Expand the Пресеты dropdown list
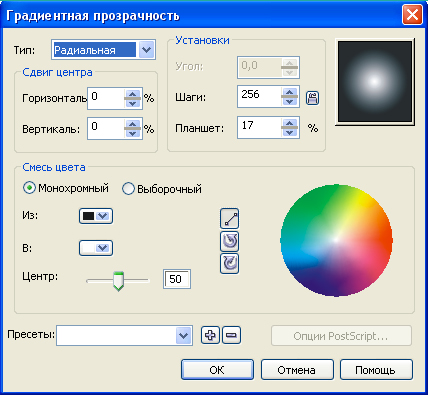Viewport: 428px width, 395px height. click(x=183, y=335)
